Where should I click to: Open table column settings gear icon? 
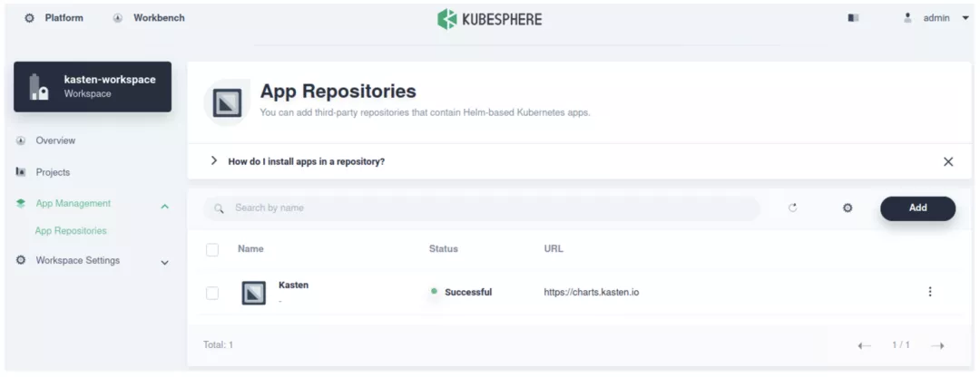click(848, 208)
